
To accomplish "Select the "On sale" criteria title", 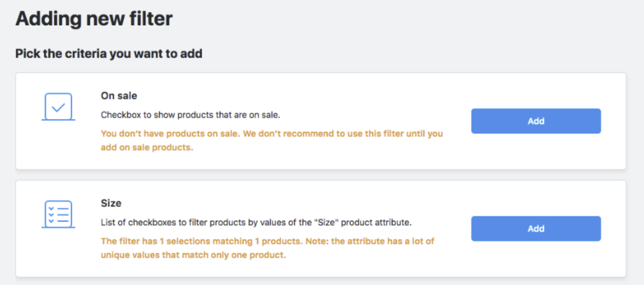I will [x=119, y=96].
